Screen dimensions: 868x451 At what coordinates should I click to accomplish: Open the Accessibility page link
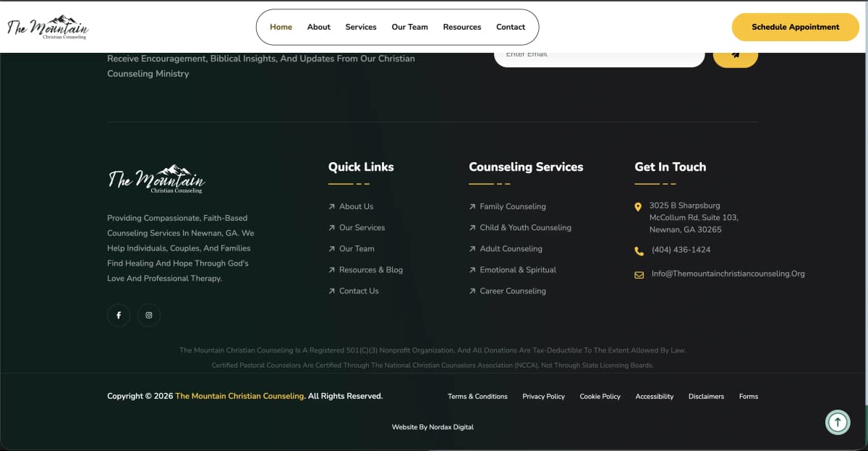click(x=655, y=397)
